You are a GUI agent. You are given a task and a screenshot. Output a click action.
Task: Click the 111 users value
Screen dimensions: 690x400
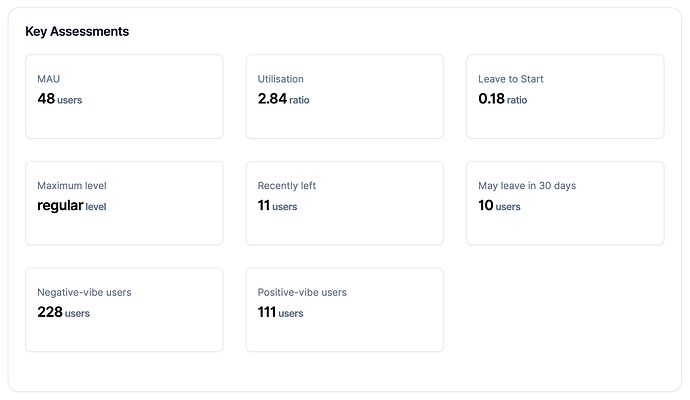(280, 312)
